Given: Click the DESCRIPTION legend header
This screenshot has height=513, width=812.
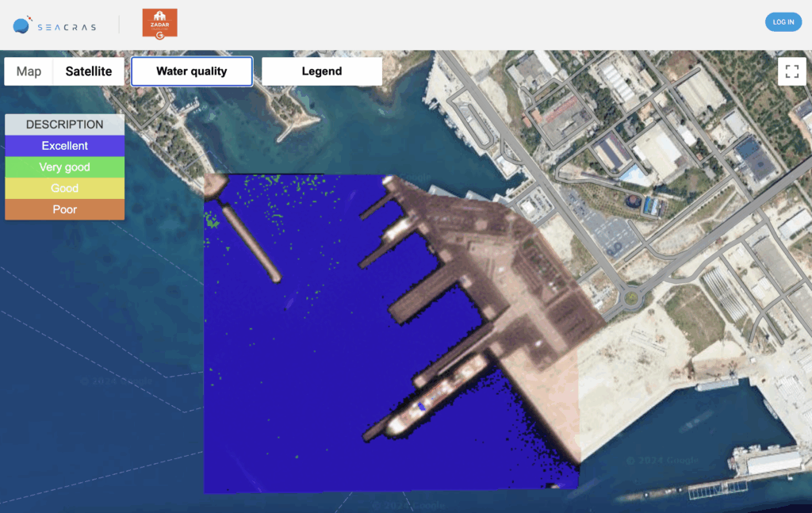Looking at the screenshot, I should tap(65, 124).
